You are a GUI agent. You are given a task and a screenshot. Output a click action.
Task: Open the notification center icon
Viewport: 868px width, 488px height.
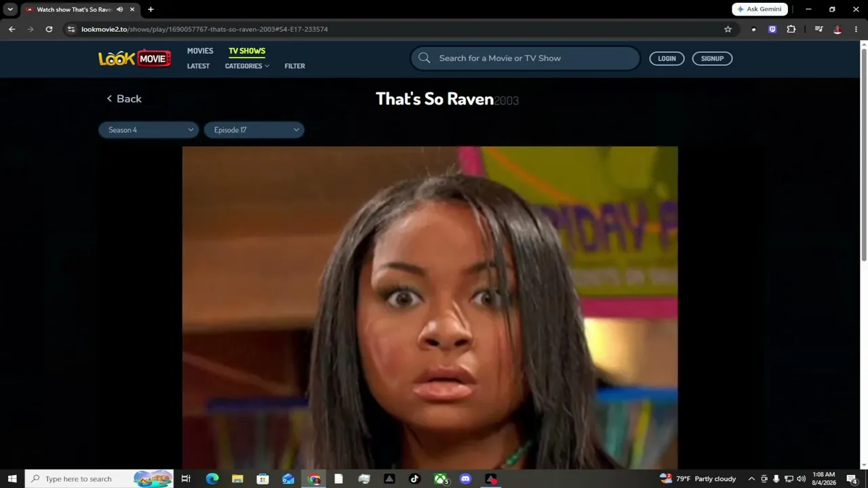tap(852, 479)
